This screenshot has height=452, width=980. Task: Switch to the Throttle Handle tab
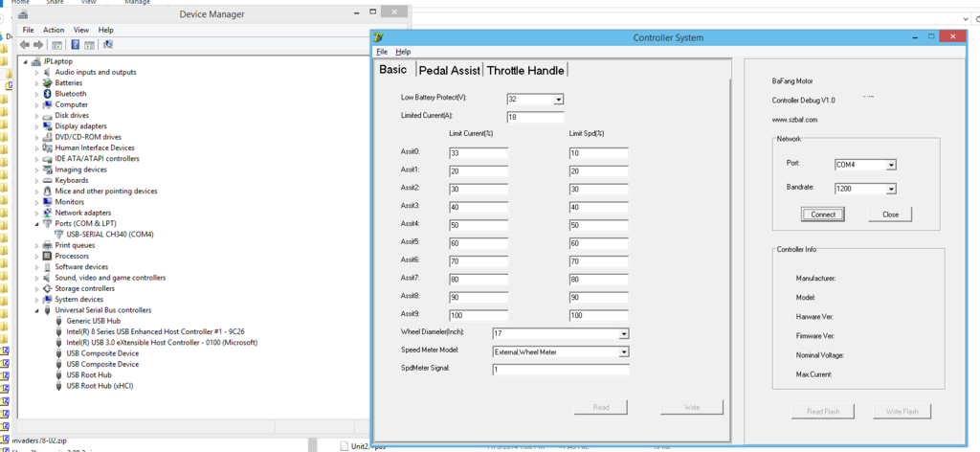click(x=525, y=71)
